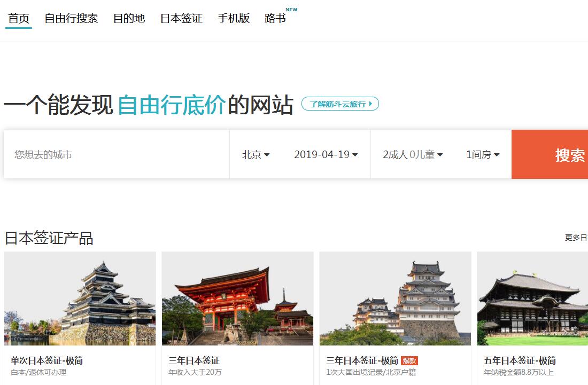Viewport: 588px width, 385px height.
Task: Open the 更多日 link on the right
Action: pos(576,238)
